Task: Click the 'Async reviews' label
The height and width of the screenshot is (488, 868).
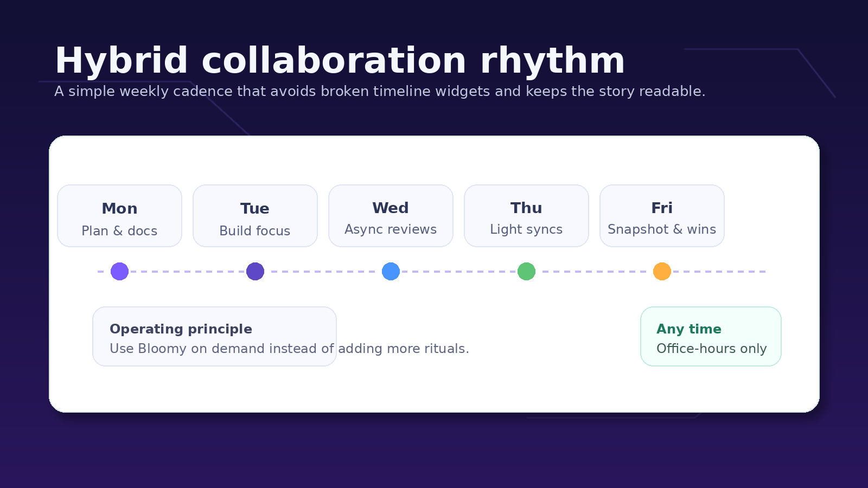Action: coord(391,229)
